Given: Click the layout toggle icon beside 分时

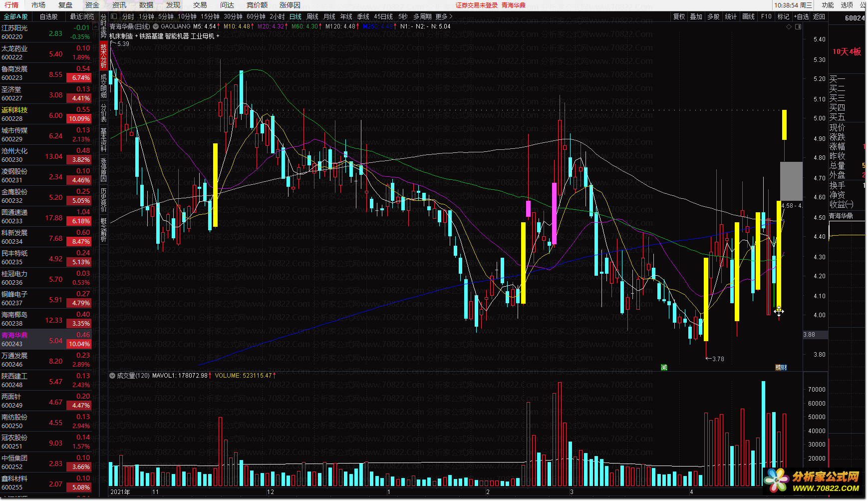Looking at the screenshot, I should pos(114,16).
